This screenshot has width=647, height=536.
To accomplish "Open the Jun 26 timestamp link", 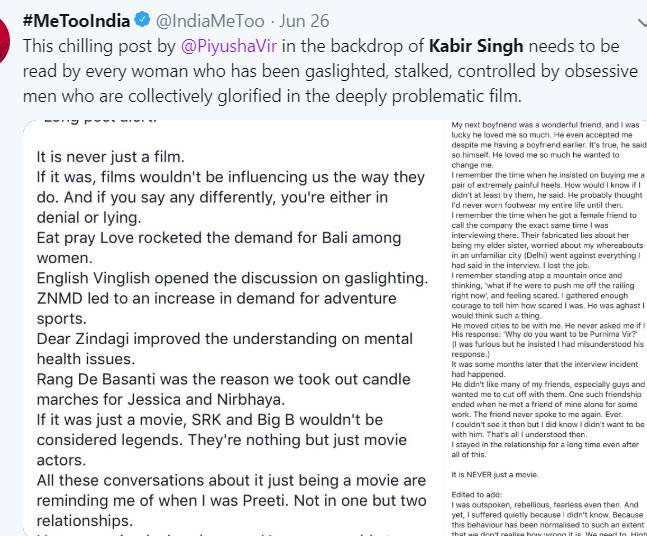I will [x=309, y=18].
